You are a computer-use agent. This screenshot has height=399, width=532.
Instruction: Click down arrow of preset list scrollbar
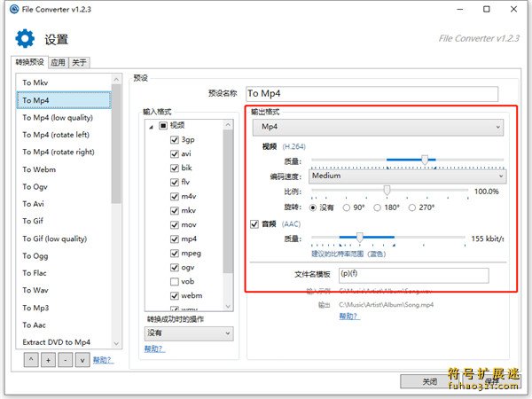116,343
